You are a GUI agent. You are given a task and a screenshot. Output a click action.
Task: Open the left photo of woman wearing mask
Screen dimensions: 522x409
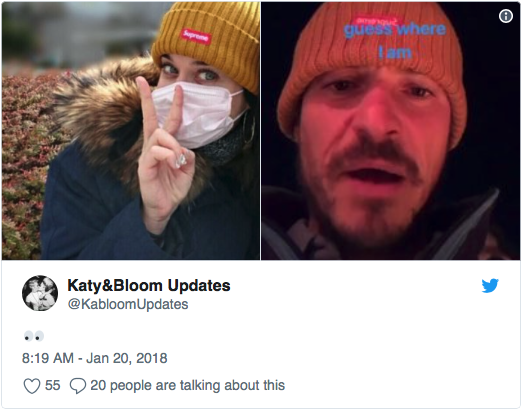[131, 131]
